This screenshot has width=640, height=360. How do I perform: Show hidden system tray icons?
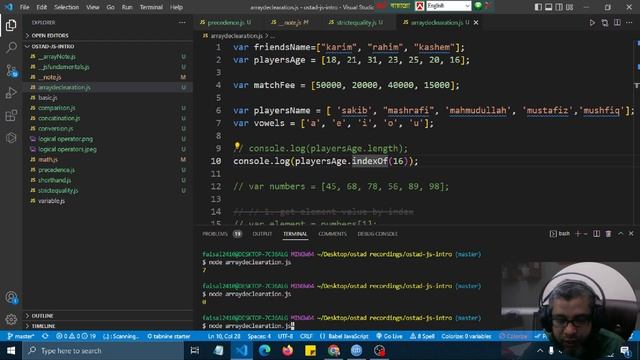[x=540, y=351]
